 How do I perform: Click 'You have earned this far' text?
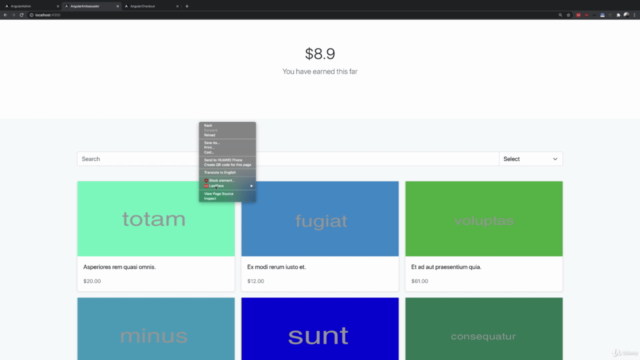pos(320,71)
